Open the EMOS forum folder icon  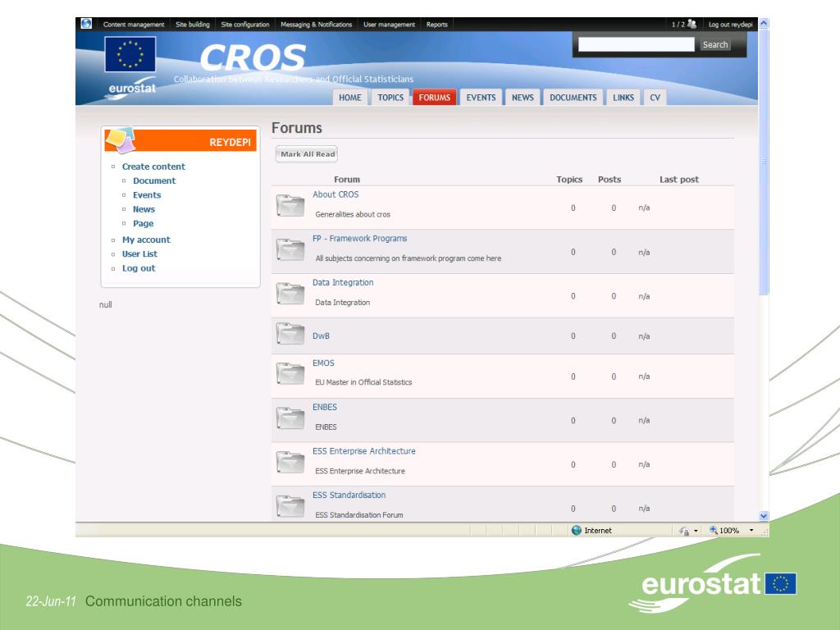click(x=290, y=374)
